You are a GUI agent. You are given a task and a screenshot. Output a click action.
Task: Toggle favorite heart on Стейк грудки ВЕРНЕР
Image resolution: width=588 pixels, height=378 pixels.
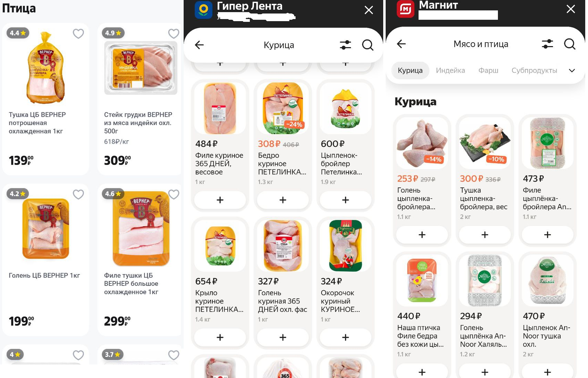tap(174, 34)
